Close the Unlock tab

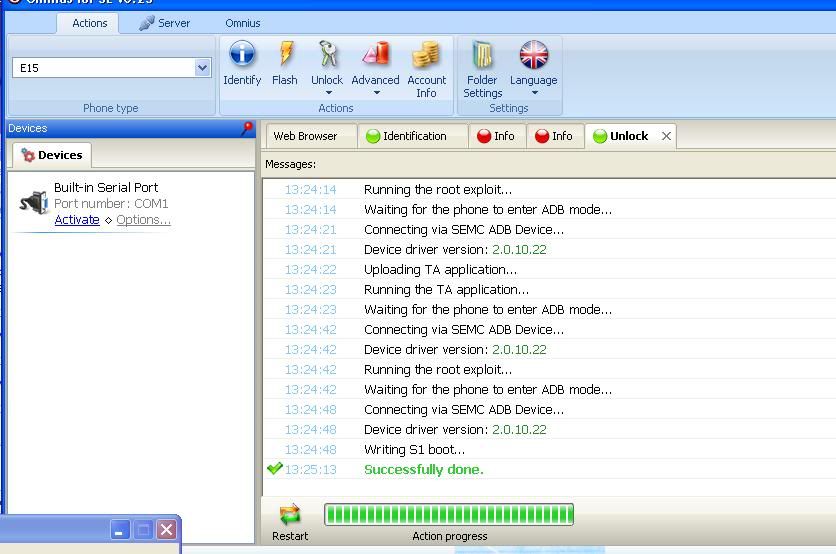pos(666,136)
